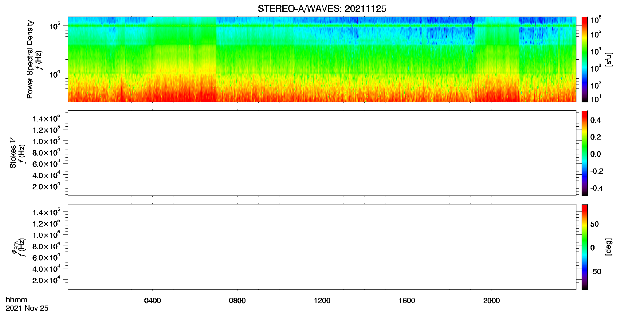Click the 2021 Nov 25 date label
The width and height of the screenshot is (644, 332).
coord(27,308)
